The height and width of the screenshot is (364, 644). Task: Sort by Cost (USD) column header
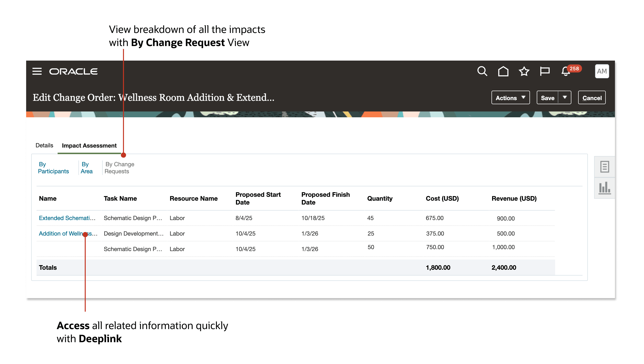tap(442, 199)
